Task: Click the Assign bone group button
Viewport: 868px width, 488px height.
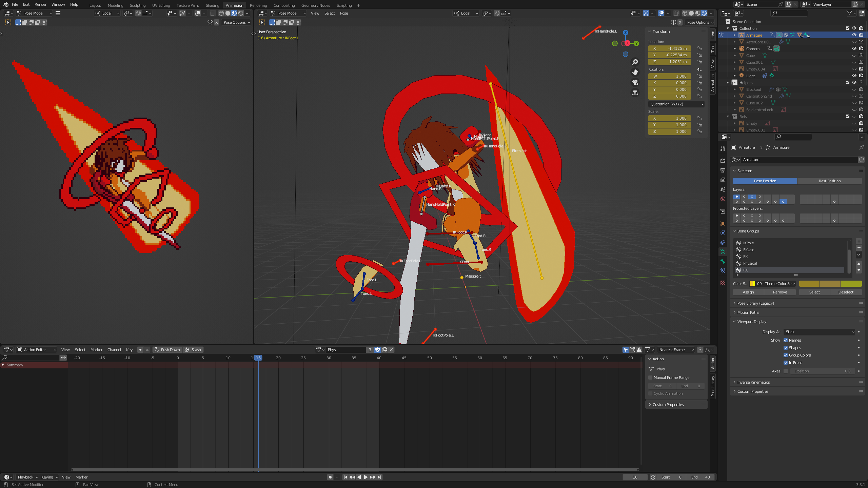Action: [748, 292]
